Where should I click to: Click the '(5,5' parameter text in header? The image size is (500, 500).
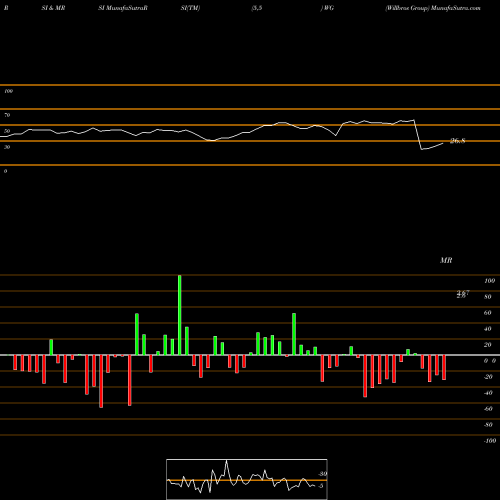pyautogui.click(x=257, y=8)
